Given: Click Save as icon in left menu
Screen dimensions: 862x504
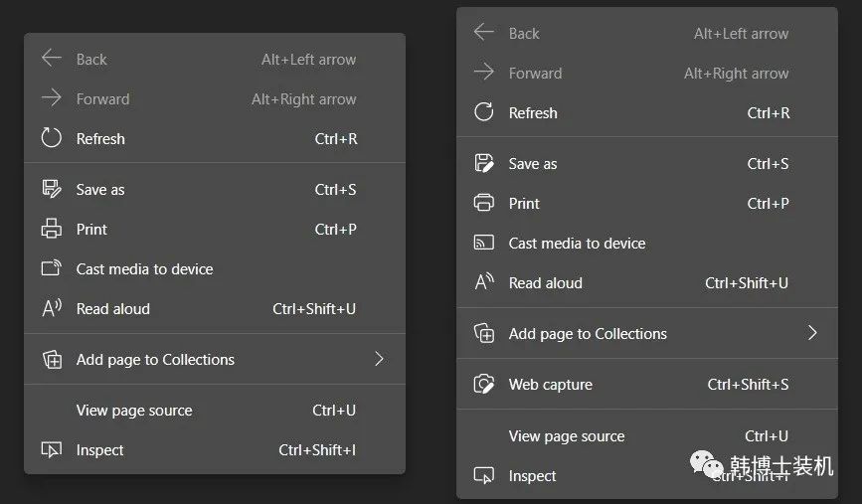Looking at the screenshot, I should (x=52, y=189).
